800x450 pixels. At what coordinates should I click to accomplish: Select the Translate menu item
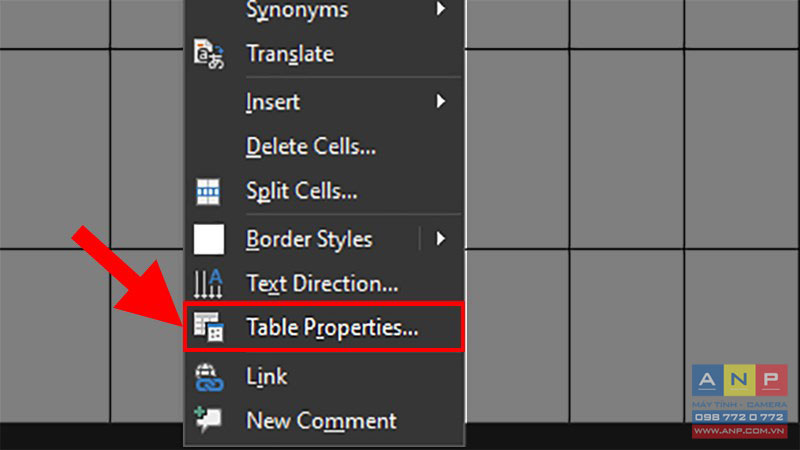pos(324,54)
